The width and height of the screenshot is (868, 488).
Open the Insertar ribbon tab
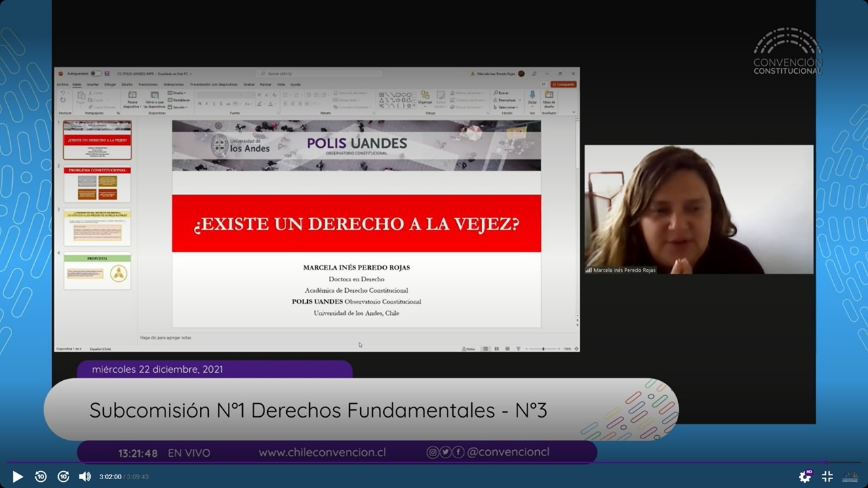pos(93,85)
